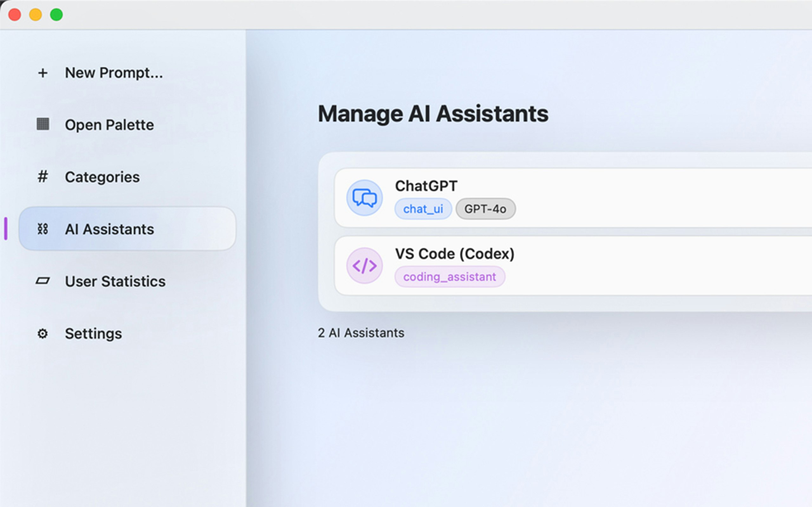The height and width of the screenshot is (507, 812).
Task: Click the AI Assistants sidebar icon
Action: [x=43, y=229]
